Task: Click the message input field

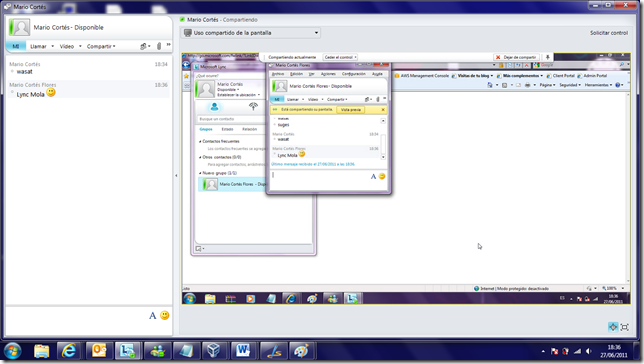Action: (77, 321)
